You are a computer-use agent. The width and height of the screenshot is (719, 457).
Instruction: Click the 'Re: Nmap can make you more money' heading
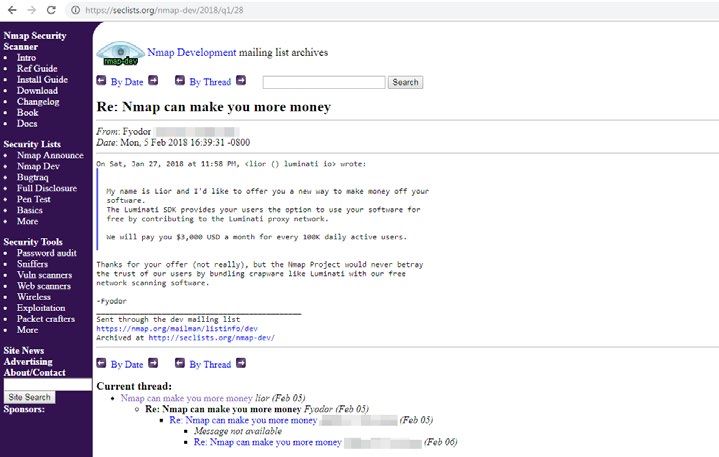pos(214,107)
